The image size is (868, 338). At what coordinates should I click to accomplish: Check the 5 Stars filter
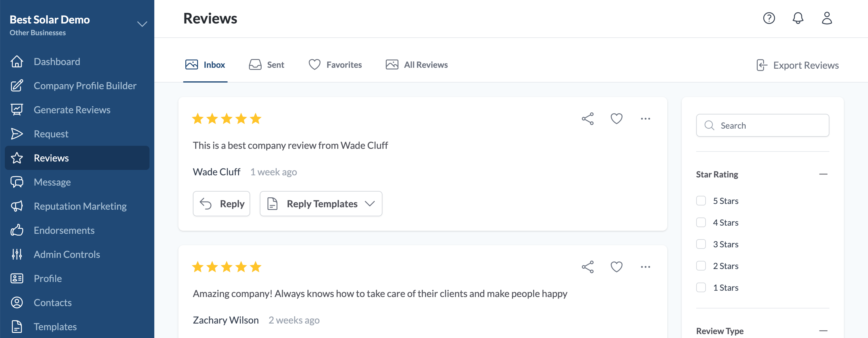click(701, 201)
